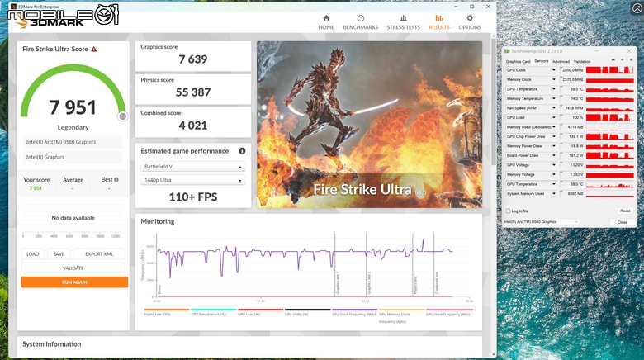Go to the HOME section in 3DMark
The height and width of the screenshot is (360, 644).
pos(326,22)
